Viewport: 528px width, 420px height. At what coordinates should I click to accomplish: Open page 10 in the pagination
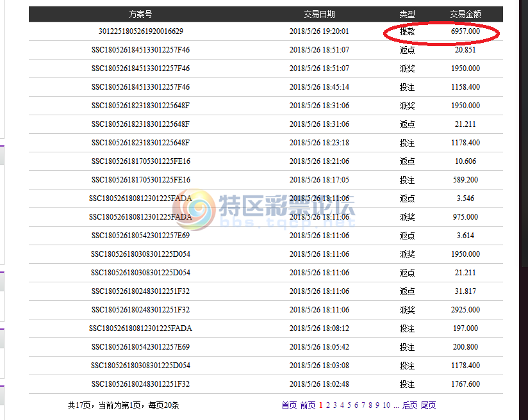point(386,405)
